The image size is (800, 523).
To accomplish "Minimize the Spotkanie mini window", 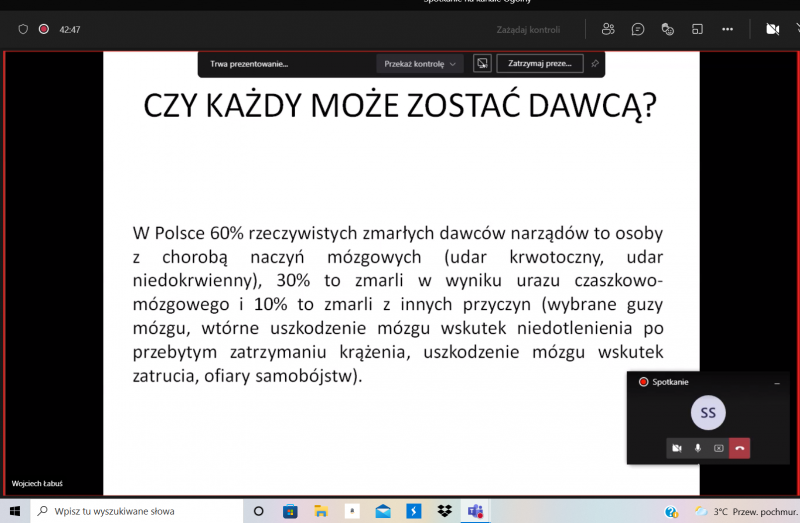I will 777,383.
